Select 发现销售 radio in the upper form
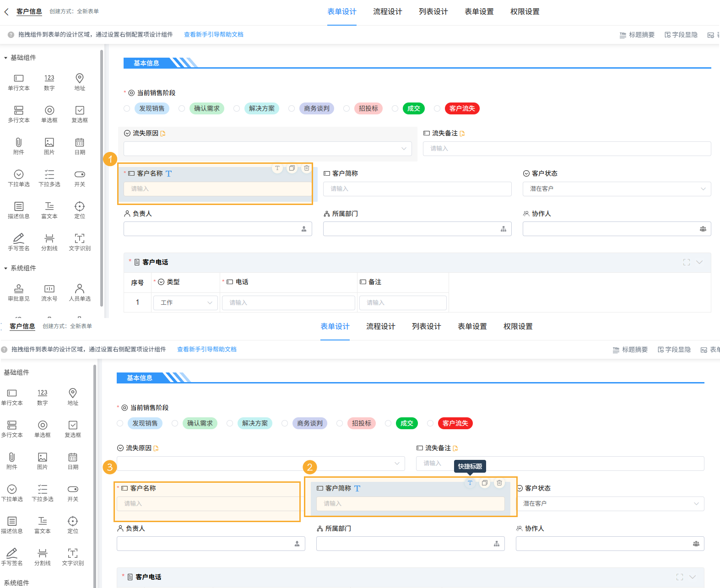 [127, 108]
